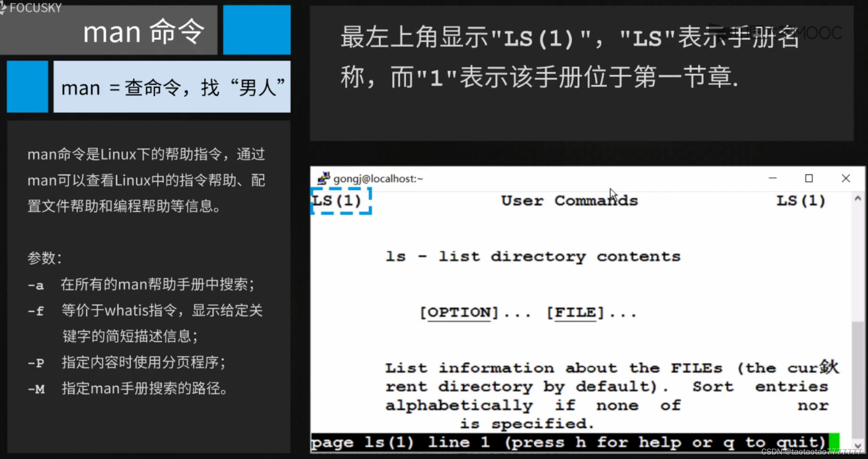The width and height of the screenshot is (868, 459).
Task: Scroll down the man page content
Action: pos(857,444)
